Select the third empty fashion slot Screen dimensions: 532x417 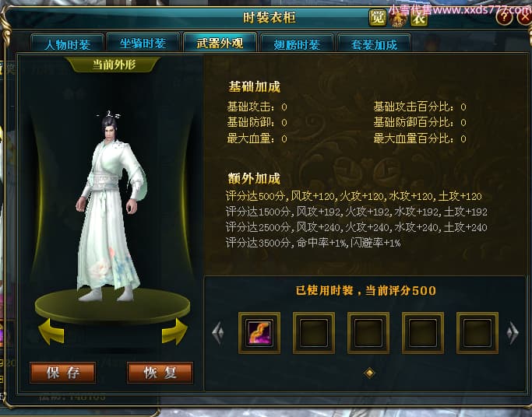point(423,333)
